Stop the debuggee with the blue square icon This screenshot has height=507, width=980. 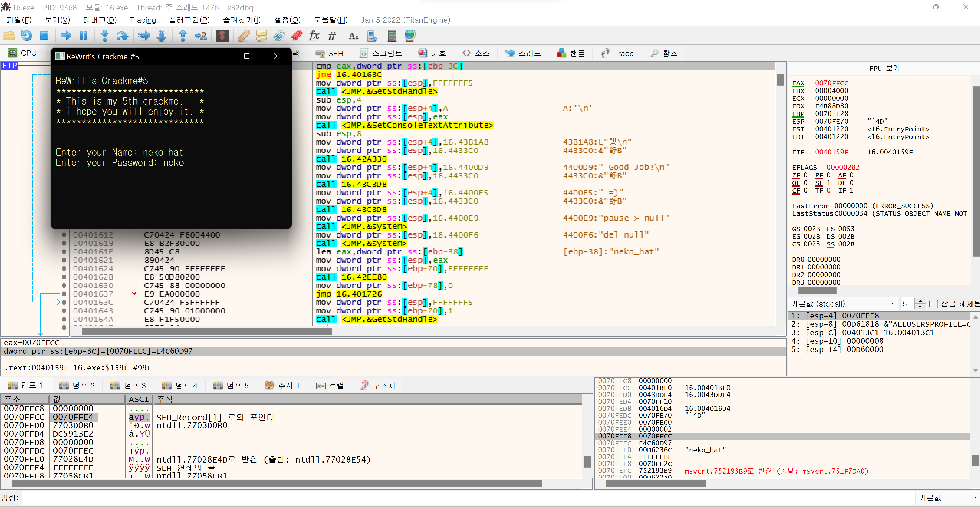44,36
